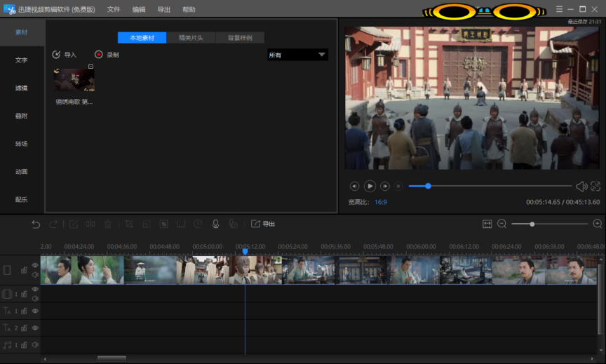Screen dimensions: 606x364
Task: Click the main video track film icon
Action: click(7, 270)
